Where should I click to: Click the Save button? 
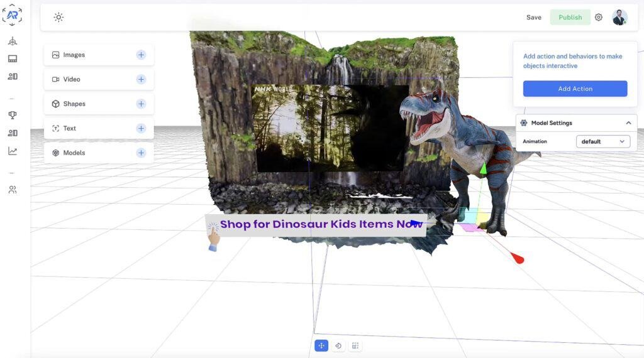pos(533,18)
